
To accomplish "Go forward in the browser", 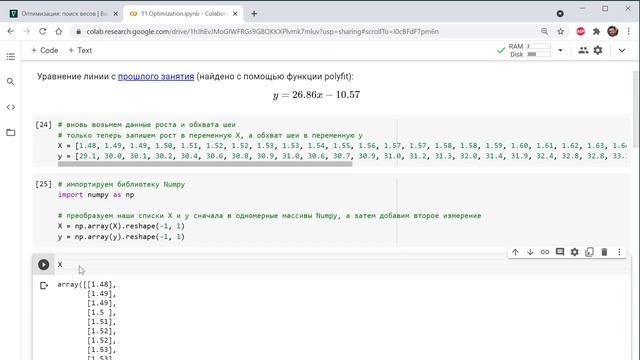I will pyautogui.click(x=27, y=31).
